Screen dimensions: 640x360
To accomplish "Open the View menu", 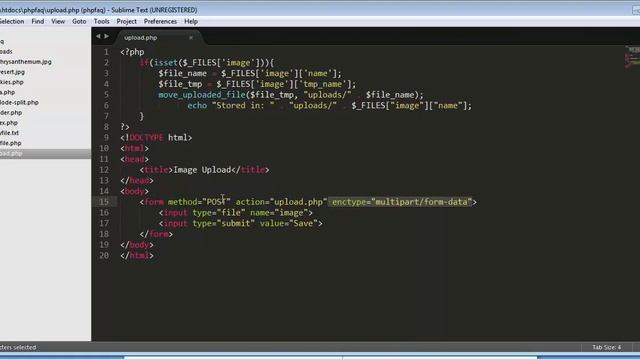I will [58, 22].
